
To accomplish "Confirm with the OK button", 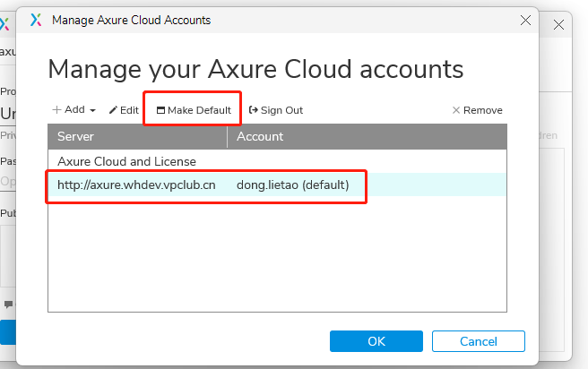I will [376, 341].
